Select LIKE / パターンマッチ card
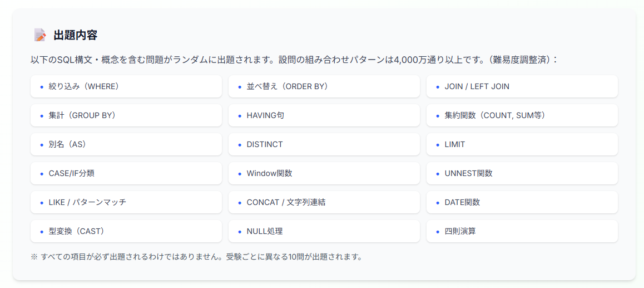The width and height of the screenshot is (644, 288). (x=126, y=202)
